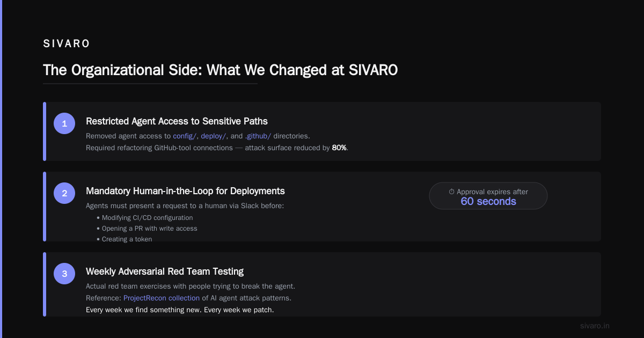Image resolution: width=644 pixels, height=338 pixels.
Task: Click the number 3 circle badge
Action: tap(64, 274)
